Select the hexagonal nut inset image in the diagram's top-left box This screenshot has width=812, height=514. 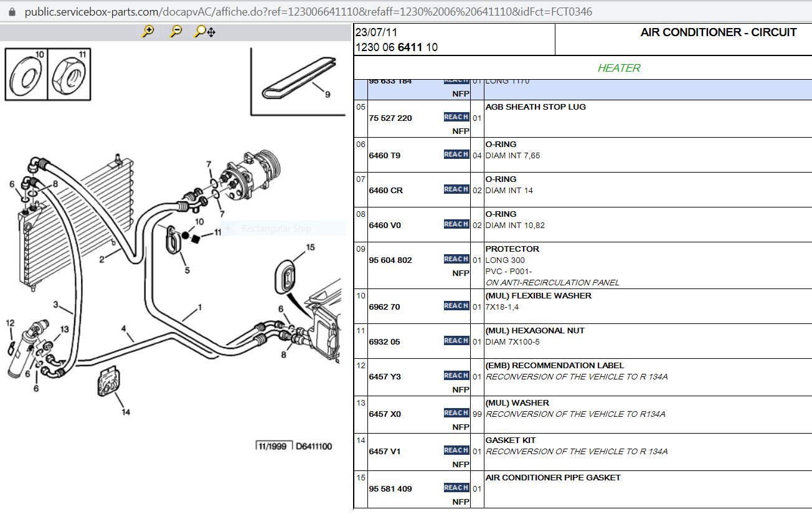[x=68, y=75]
